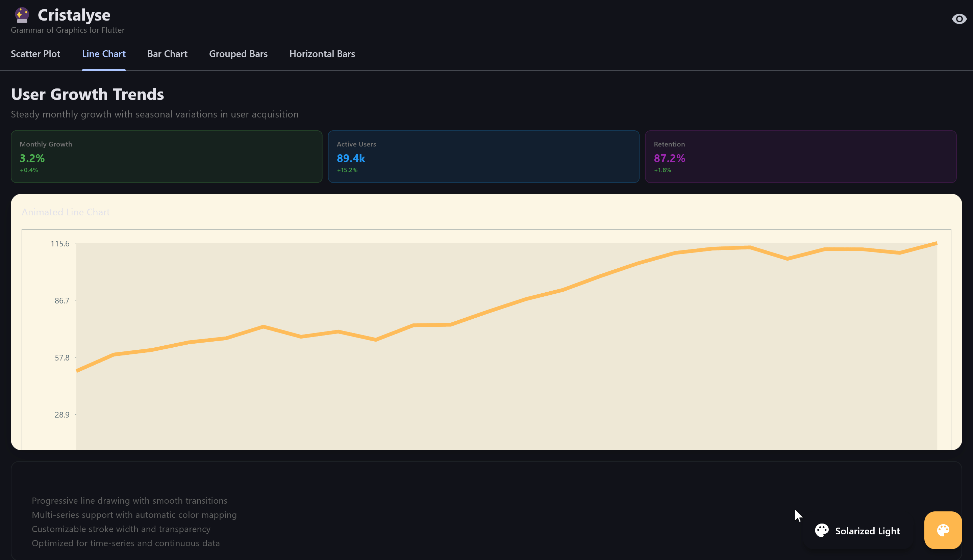Toggle the eye visibility icon in header
This screenshot has width=973, height=560.
coord(959,19)
